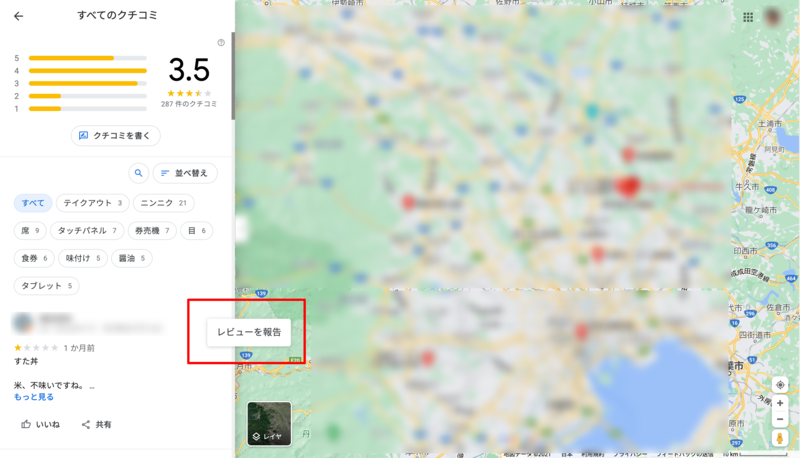Zoom in the map with plus
800x458 pixels.
(x=780, y=403)
